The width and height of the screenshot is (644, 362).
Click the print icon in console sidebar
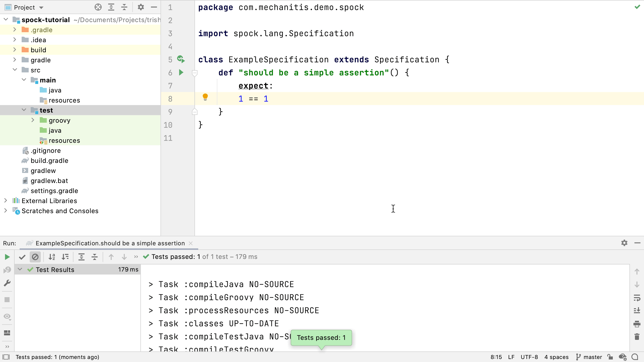click(637, 324)
